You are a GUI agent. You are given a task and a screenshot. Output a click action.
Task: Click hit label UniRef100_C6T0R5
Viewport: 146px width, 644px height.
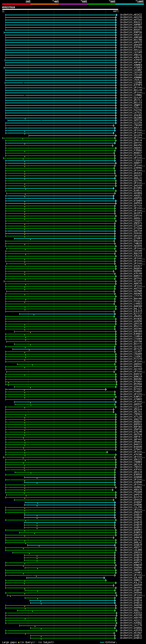pos(131,53)
